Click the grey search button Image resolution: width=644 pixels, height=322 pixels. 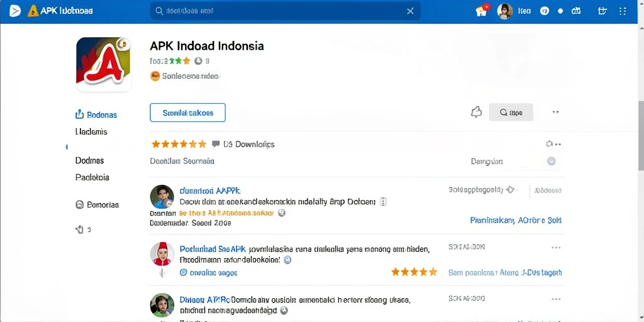pyautogui.click(x=511, y=112)
